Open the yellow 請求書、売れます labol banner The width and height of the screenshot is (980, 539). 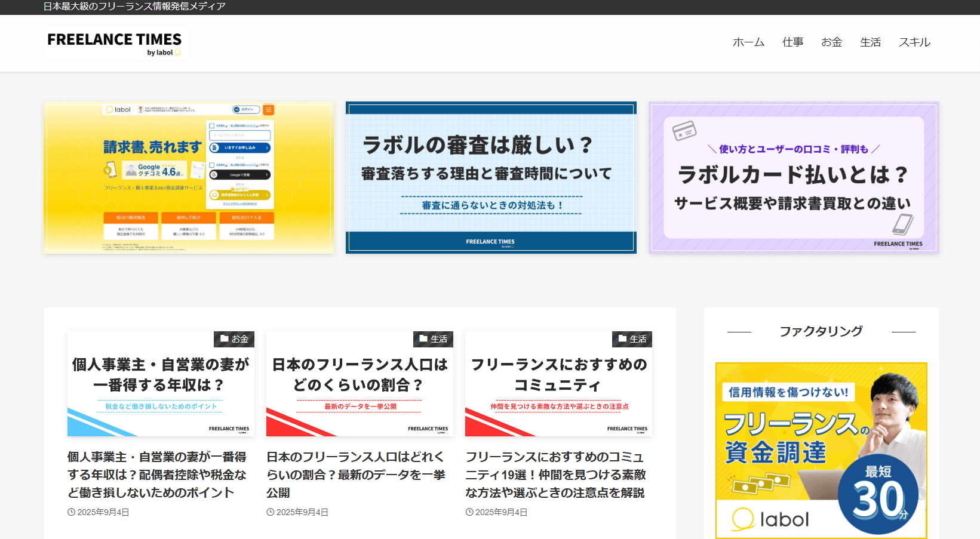tap(189, 177)
